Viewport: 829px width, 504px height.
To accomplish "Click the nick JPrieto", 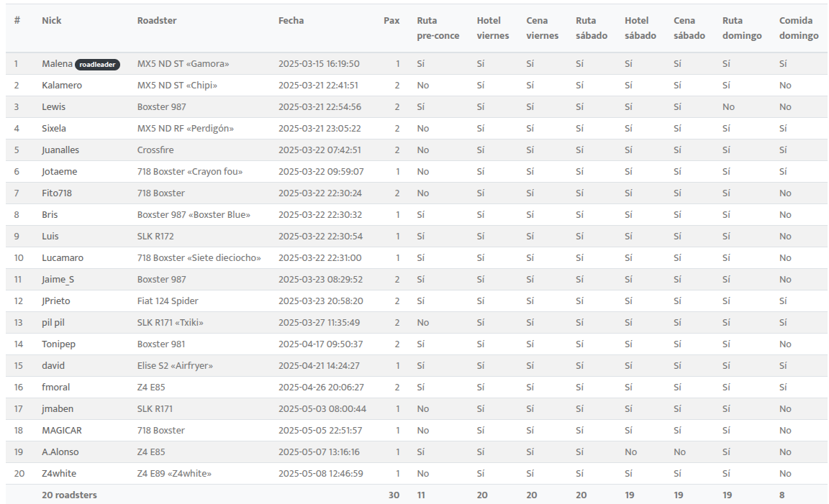I will coord(56,301).
